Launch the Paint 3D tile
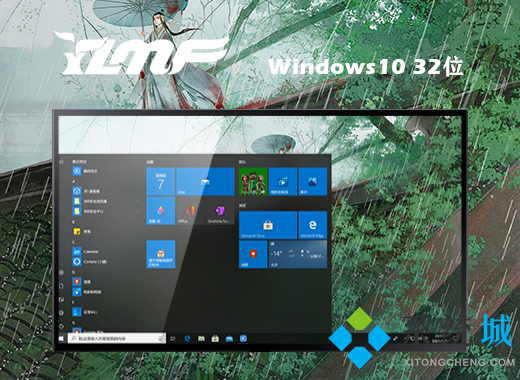This screenshot has width=520, height=380. point(161,211)
